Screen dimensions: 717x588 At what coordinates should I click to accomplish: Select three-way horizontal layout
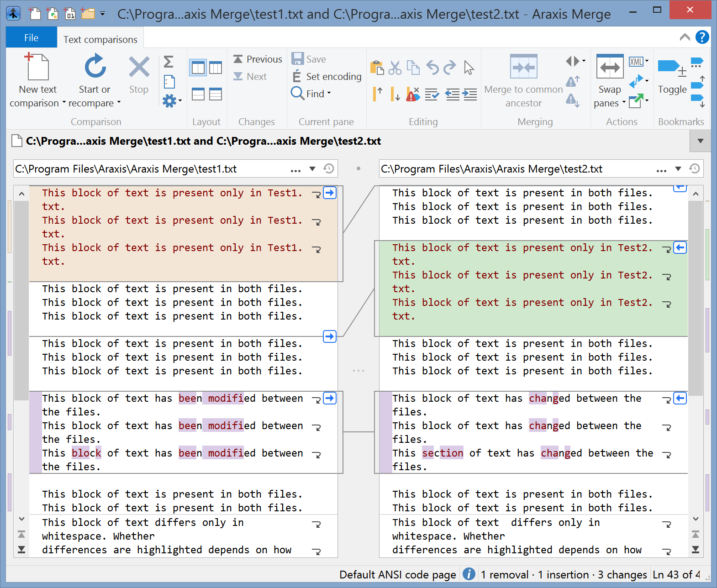pos(216,94)
